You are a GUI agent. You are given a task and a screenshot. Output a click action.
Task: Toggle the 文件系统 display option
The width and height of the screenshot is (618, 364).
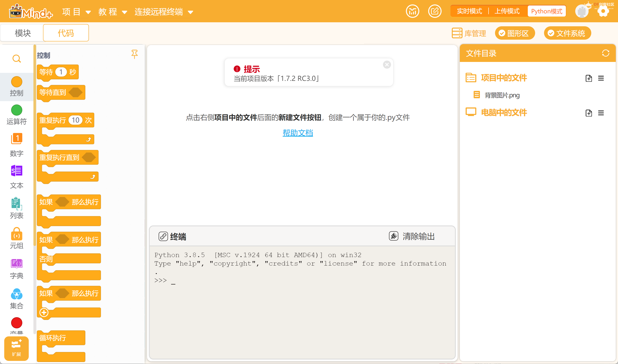pos(567,33)
